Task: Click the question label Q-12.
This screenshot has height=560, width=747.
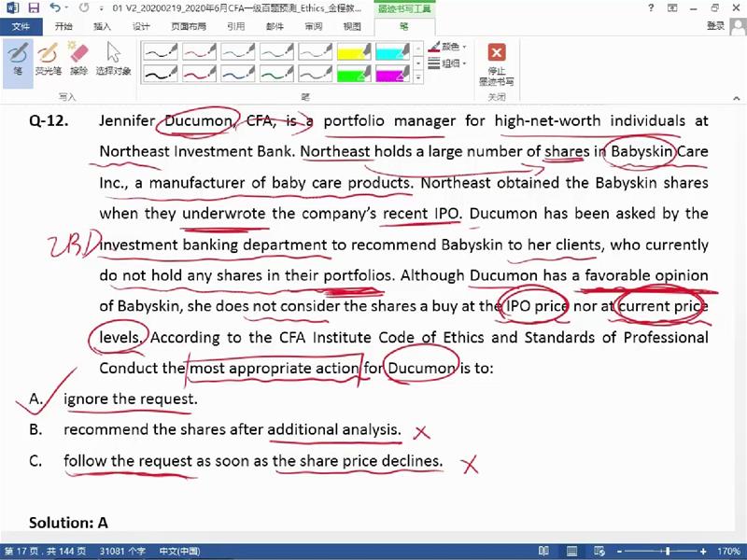Action: [x=49, y=120]
